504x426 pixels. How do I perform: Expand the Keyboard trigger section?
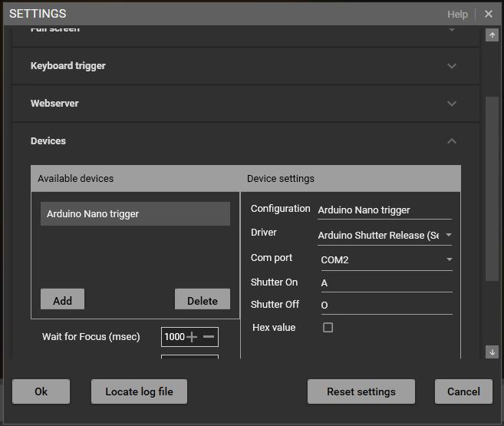[x=452, y=66]
